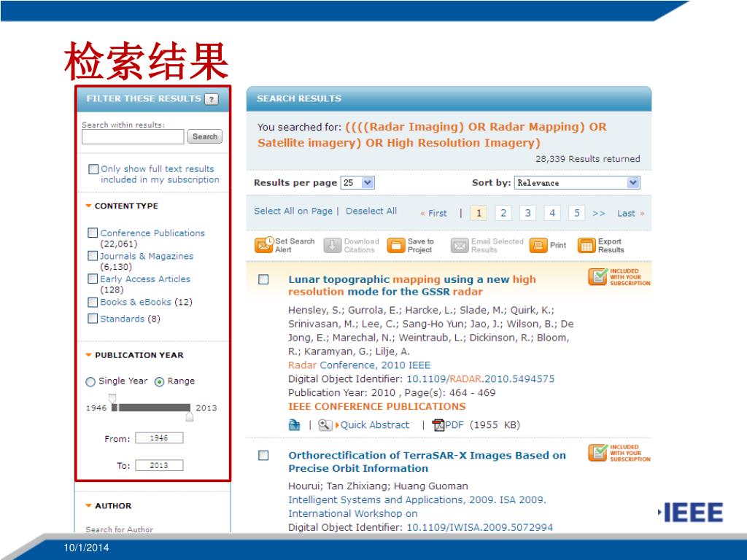Click the help question mark icon
The width and height of the screenshot is (747, 560).
tap(212, 99)
